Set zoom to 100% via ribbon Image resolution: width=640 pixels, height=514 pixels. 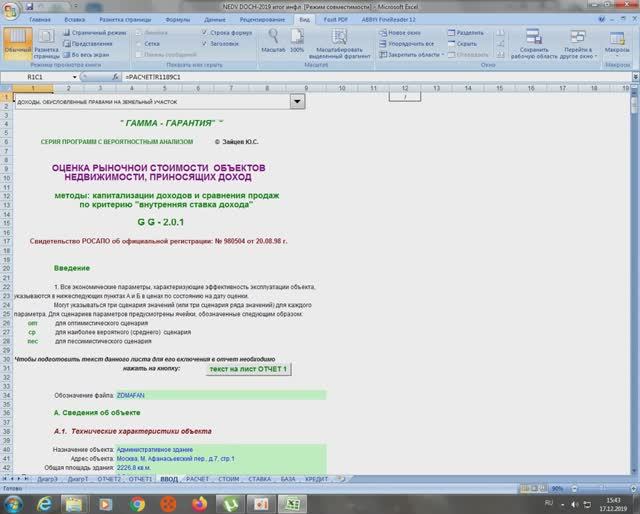coord(297,41)
